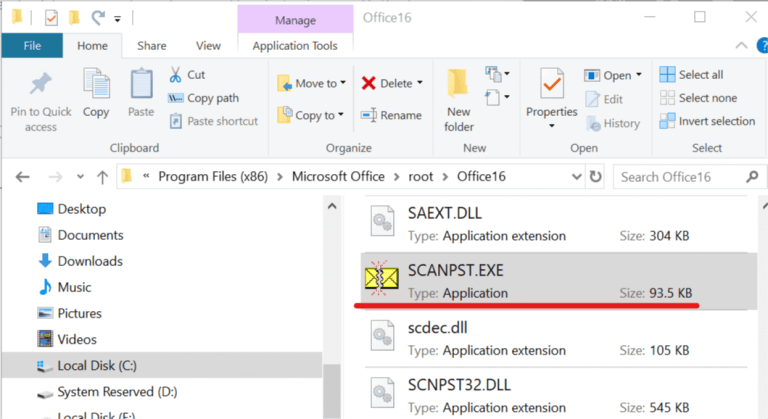Open Recent locations dropdown

pyautogui.click(x=80, y=176)
